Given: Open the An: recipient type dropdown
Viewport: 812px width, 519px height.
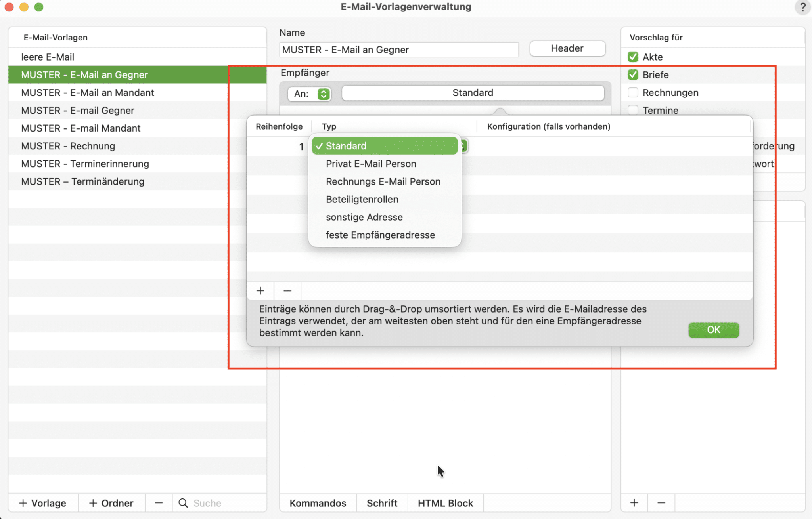Looking at the screenshot, I should pyautogui.click(x=310, y=94).
